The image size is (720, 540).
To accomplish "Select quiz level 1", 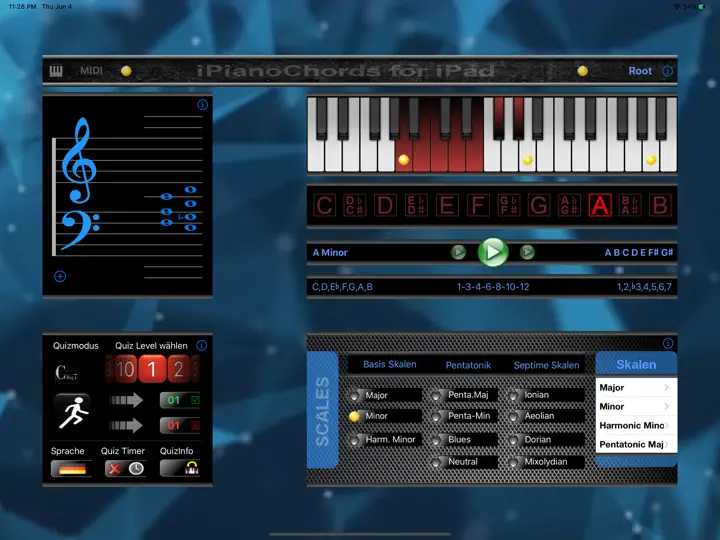I will [x=152, y=369].
